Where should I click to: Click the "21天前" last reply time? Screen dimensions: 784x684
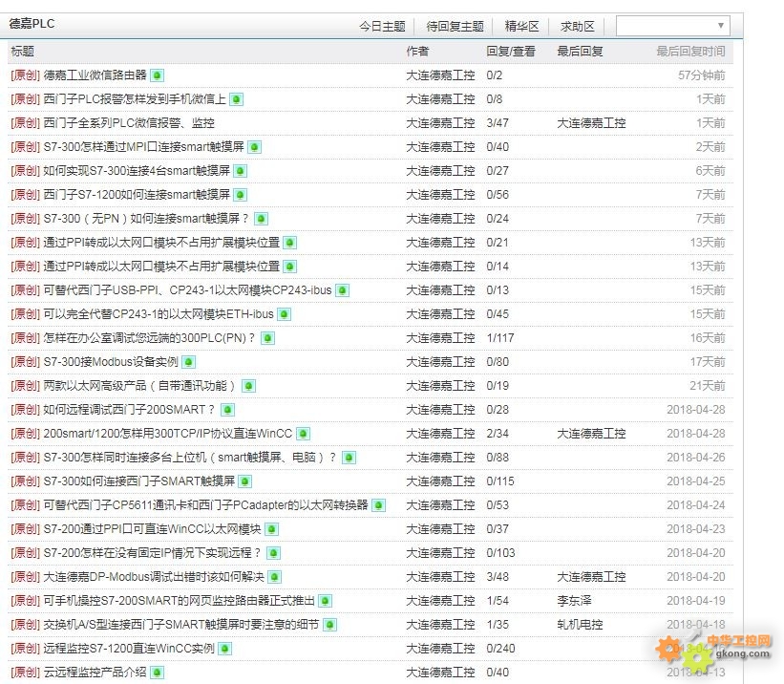[x=708, y=386]
